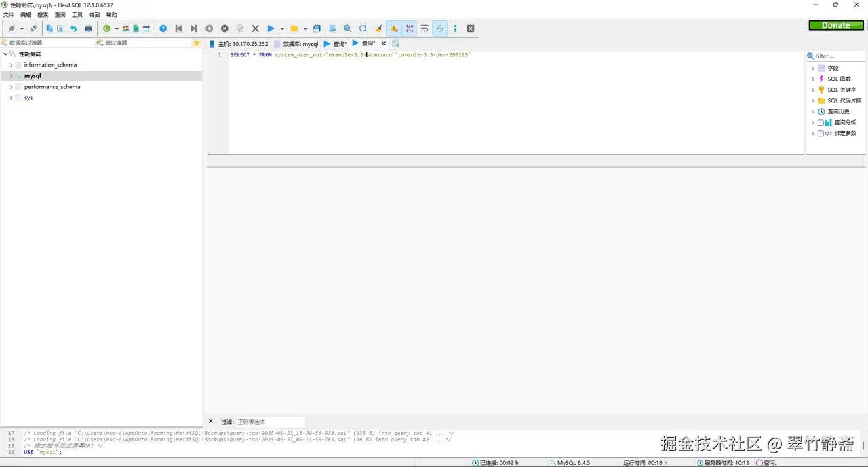Viewport: 868px width, 467px height.
Task: Switch to the 主机: 10.170.25.252 tab
Action: (x=239, y=44)
